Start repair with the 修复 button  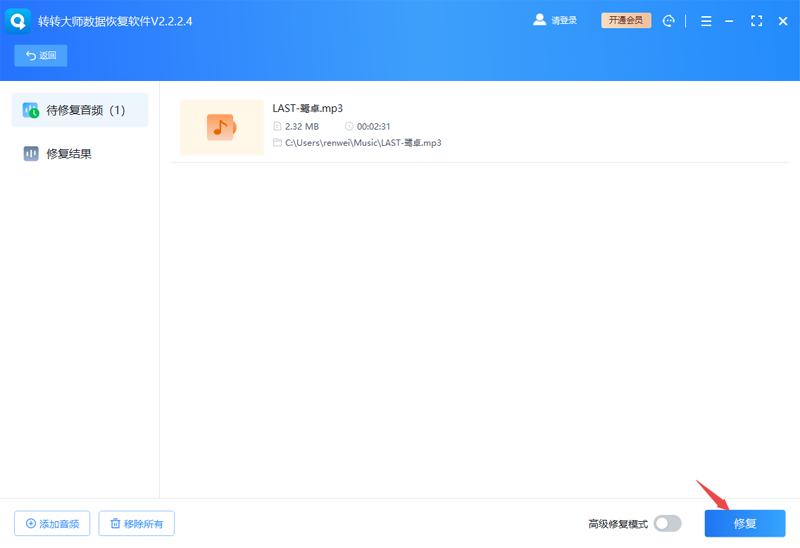click(x=745, y=524)
